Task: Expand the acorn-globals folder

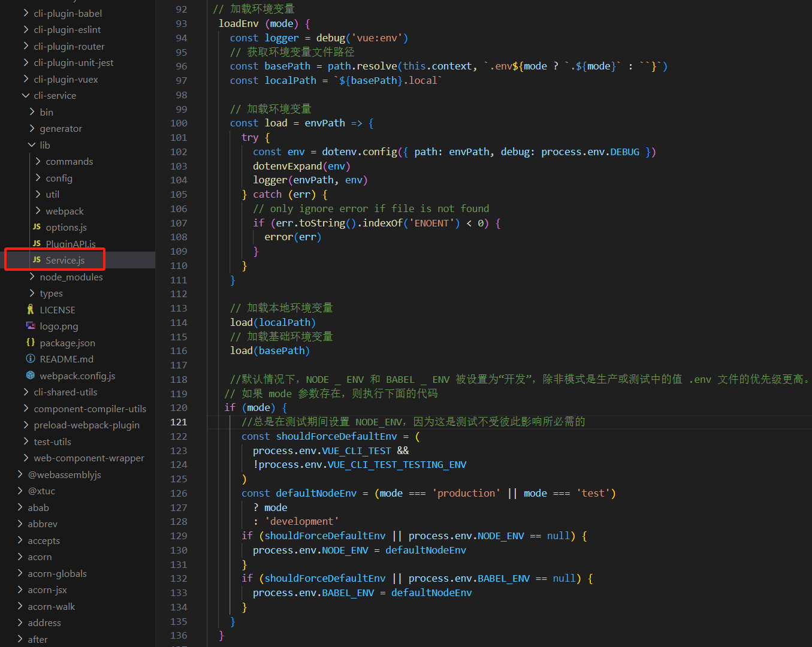Action: [x=20, y=573]
